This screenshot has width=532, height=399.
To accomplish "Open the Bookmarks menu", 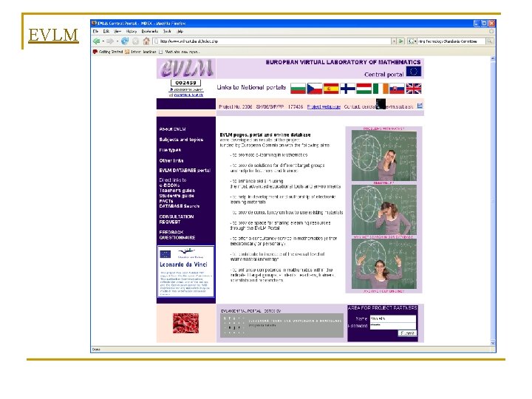I will (x=149, y=31).
